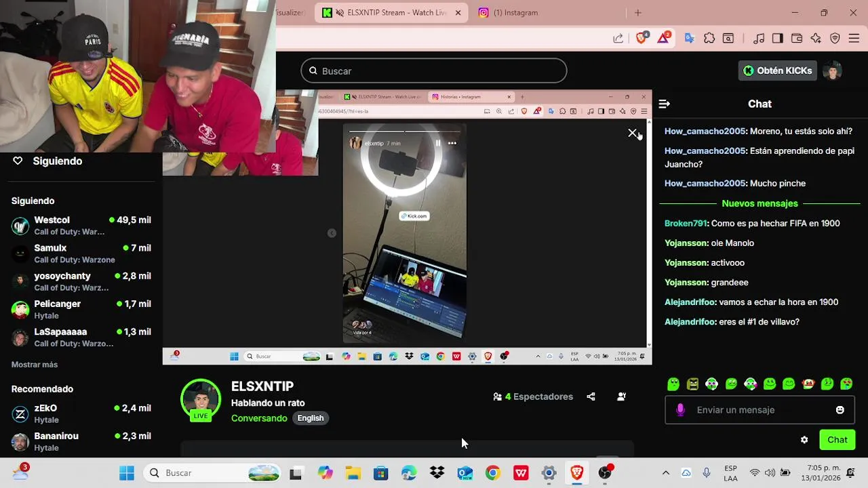The image size is (868, 488).
Task: Click the angry olive face emote
Action: [x=692, y=384]
